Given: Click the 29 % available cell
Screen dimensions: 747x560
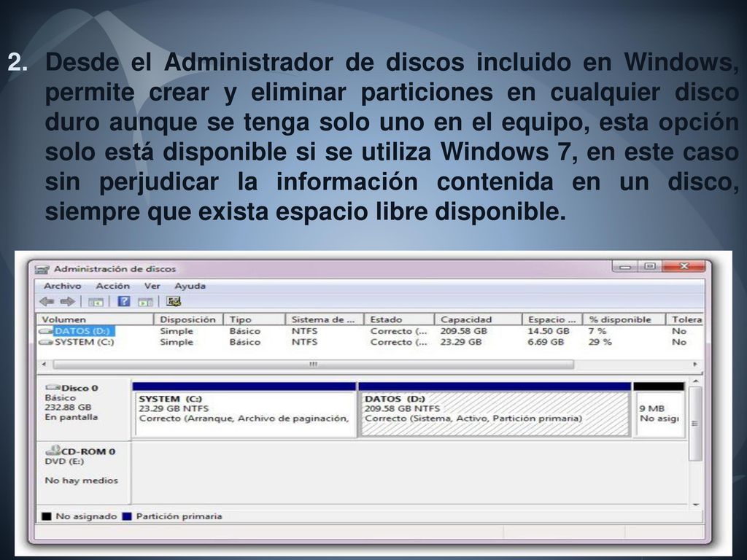Looking at the screenshot, I should click(x=600, y=342).
